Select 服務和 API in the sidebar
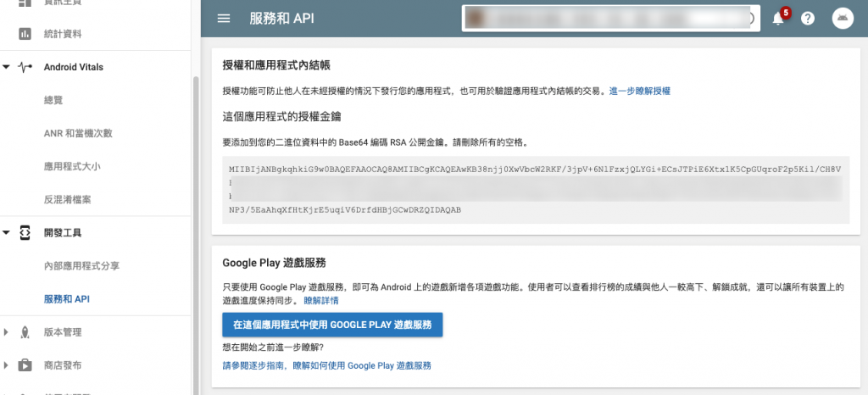This screenshot has height=395, width=868. pyautogui.click(x=66, y=299)
